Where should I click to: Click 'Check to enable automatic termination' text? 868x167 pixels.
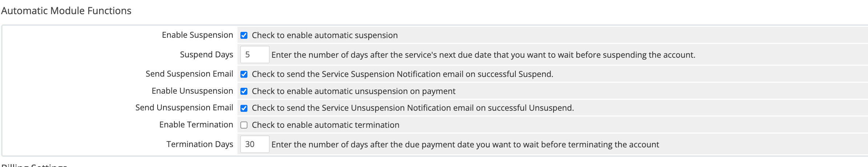click(325, 125)
